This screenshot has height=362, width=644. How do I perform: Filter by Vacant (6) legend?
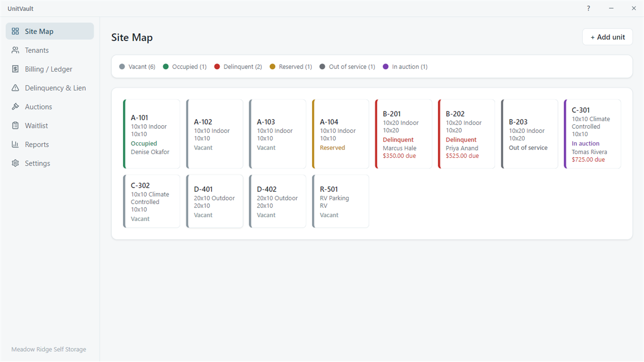tap(137, 67)
